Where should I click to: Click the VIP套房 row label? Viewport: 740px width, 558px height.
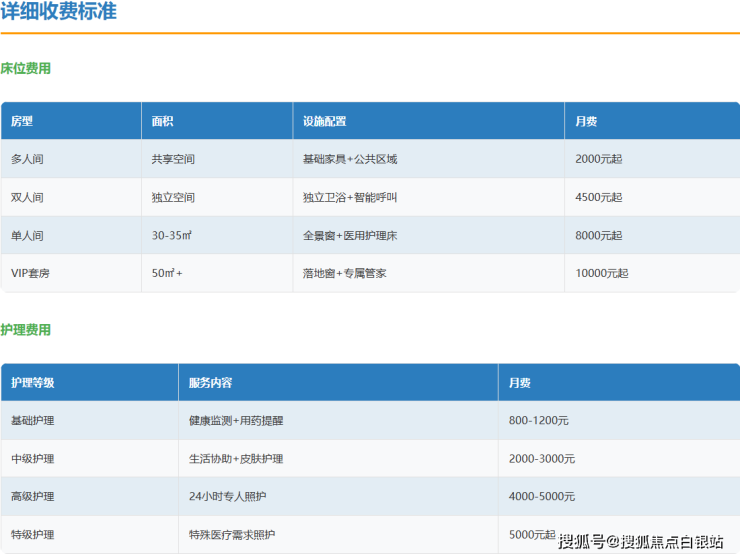[32, 273]
